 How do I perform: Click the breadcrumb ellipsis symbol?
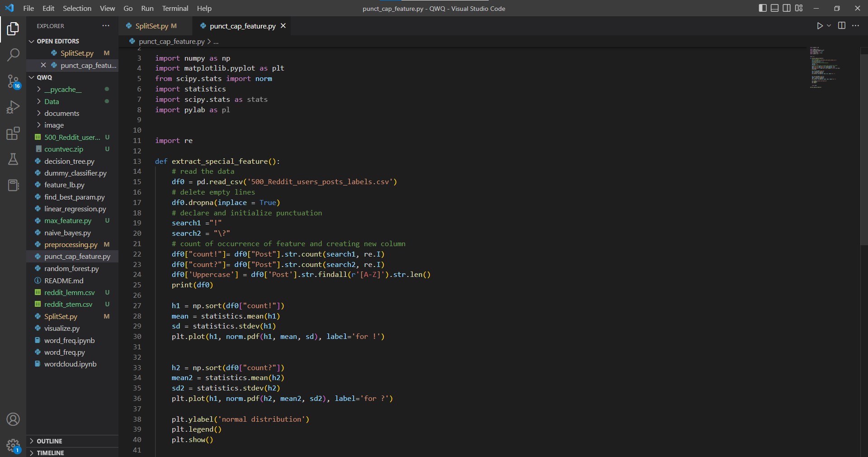(216, 41)
